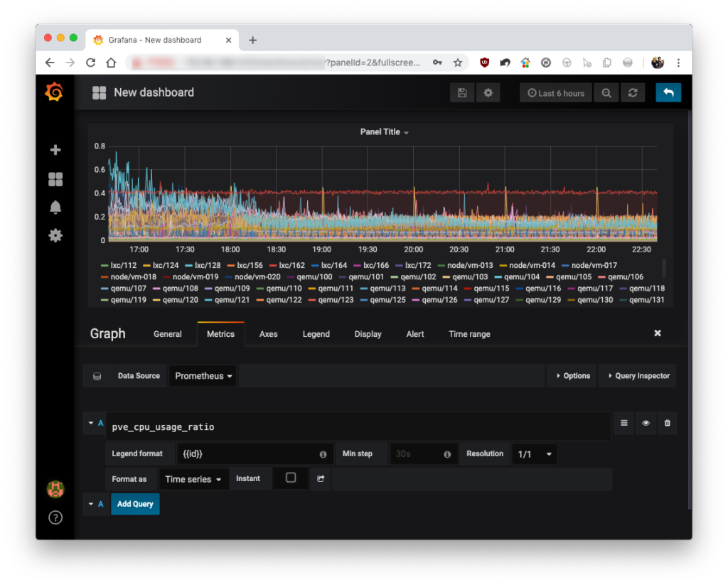Click Legend format info icon
This screenshot has height=587, width=728.
(x=323, y=454)
